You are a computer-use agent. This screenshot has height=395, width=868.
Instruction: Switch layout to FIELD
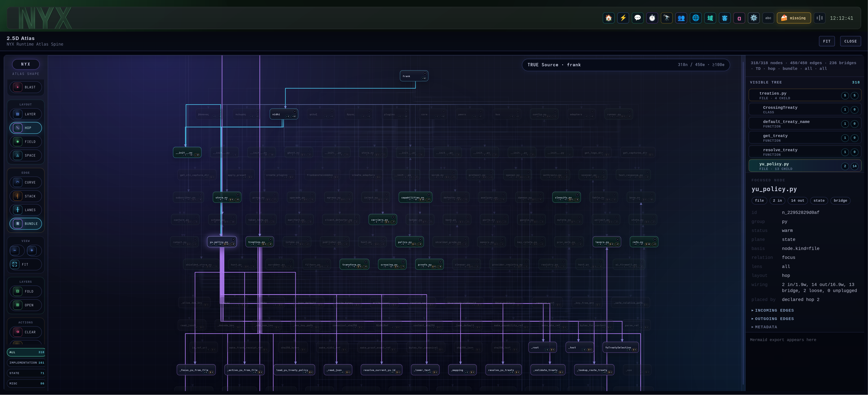click(26, 142)
